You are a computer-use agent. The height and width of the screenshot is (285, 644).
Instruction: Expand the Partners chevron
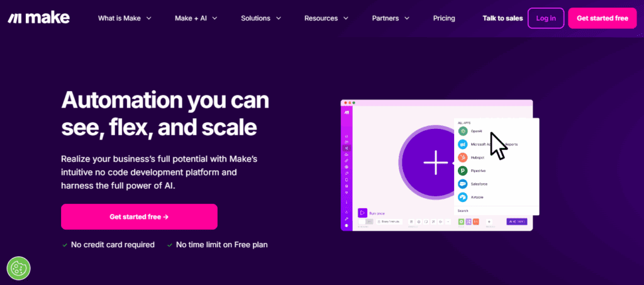click(x=407, y=18)
